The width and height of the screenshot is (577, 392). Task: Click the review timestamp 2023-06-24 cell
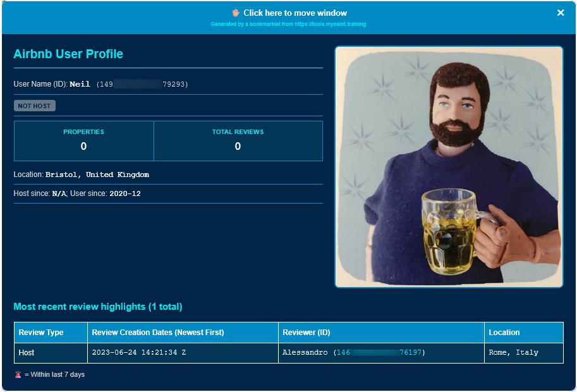coord(139,352)
